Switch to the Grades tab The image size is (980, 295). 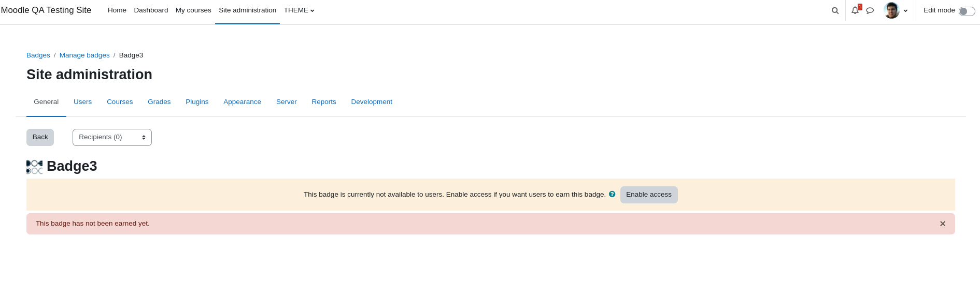click(159, 102)
